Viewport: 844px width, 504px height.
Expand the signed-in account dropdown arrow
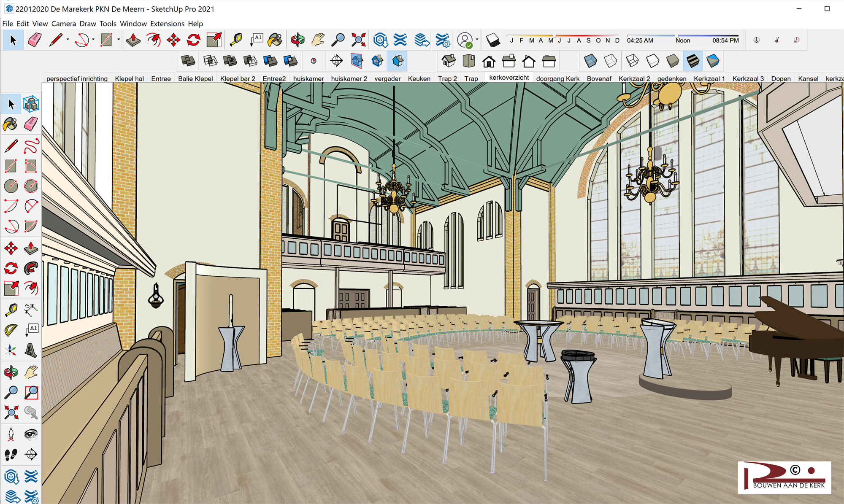point(477,40)
